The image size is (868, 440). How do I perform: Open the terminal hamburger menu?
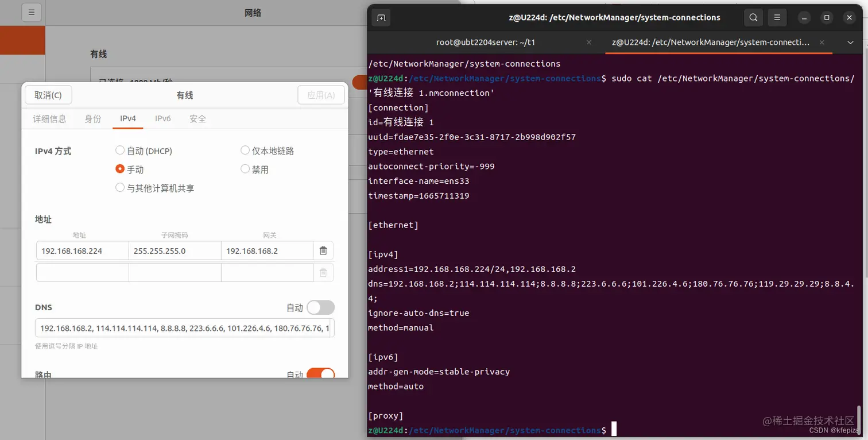point(777,18)
